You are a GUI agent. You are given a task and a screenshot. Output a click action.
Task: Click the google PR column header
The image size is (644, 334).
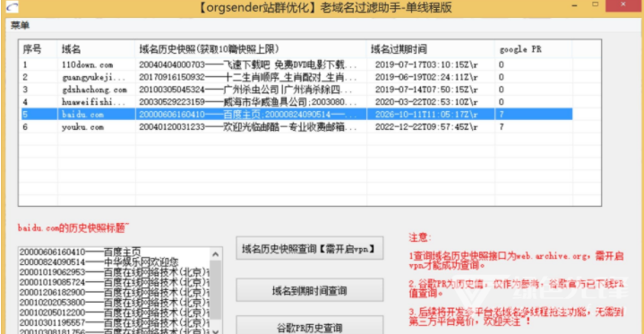pos(533,49)
